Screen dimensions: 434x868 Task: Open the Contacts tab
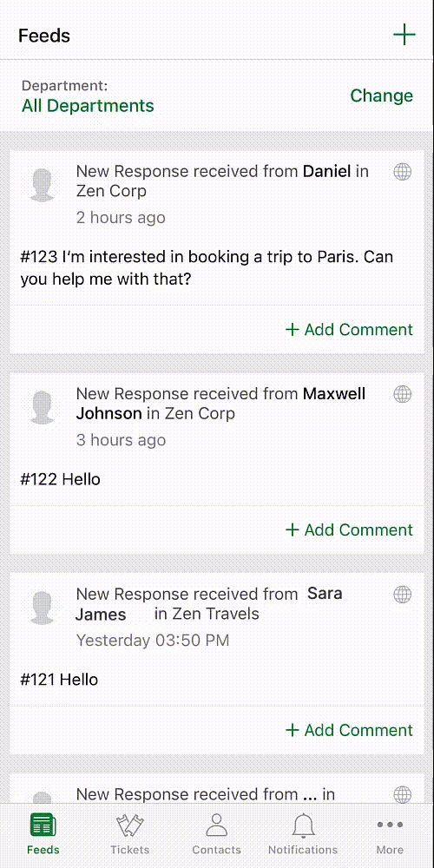coord(216,835)
